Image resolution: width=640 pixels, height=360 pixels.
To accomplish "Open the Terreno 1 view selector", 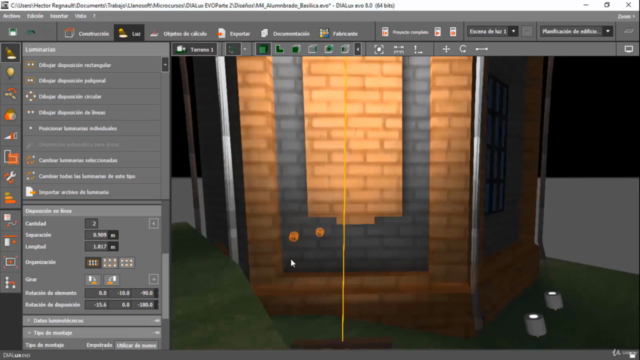I will coord(195,49).
